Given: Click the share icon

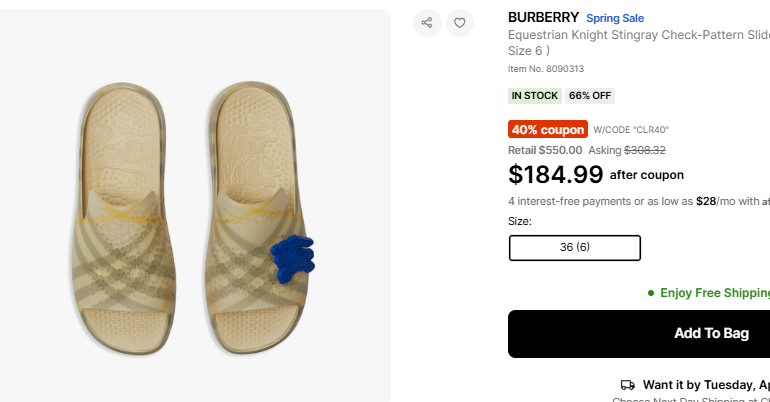Looking at the screenshot, I should tap(427, 23).
